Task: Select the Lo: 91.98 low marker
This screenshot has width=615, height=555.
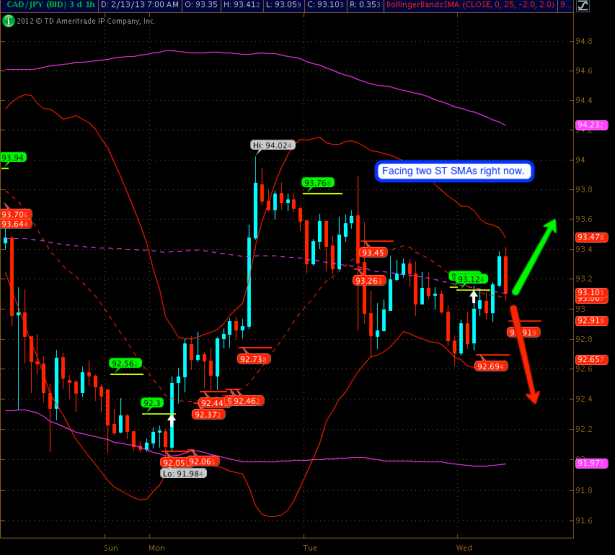Action: pos(185,473)
